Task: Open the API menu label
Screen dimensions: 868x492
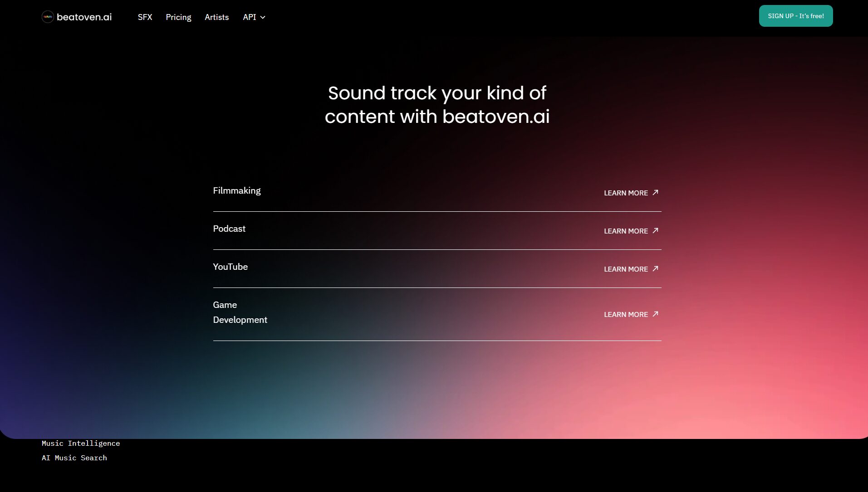Action: pos(249,17)
